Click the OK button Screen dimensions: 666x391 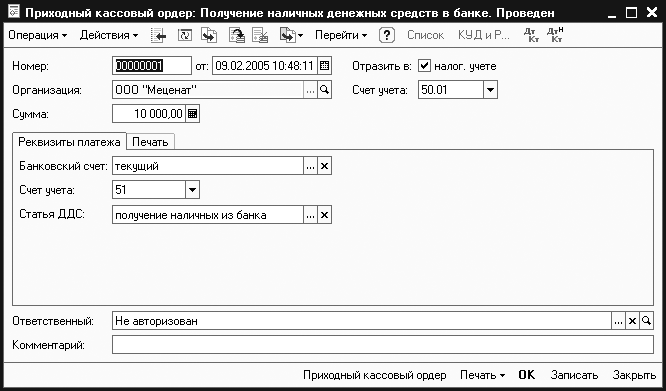pyautogui.click(x=527, y=375)
